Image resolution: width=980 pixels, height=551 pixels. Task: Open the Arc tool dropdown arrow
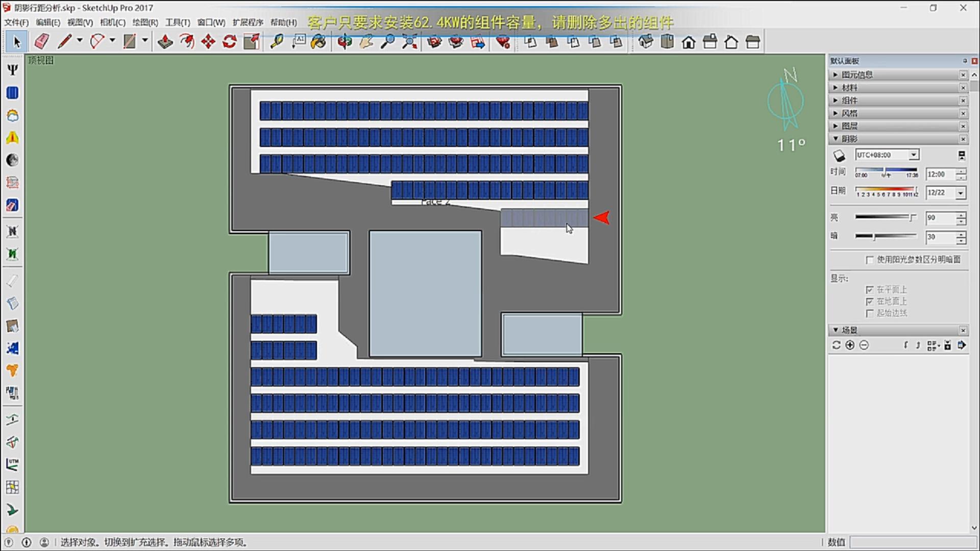(112, 40)
